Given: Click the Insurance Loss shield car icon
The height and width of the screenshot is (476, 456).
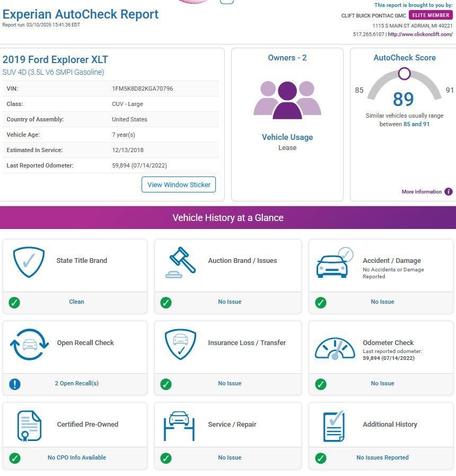Looking at the screenshot, I should [180, 344].
